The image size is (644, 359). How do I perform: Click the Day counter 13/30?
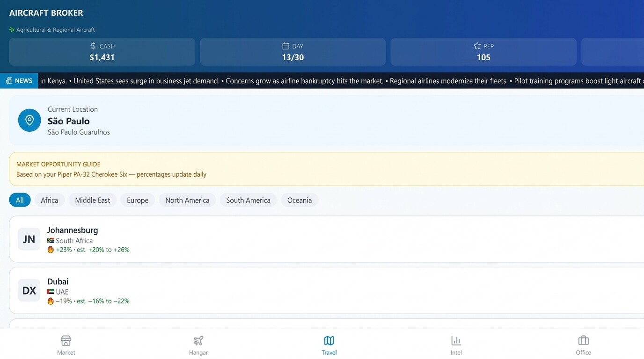(293, 57)
